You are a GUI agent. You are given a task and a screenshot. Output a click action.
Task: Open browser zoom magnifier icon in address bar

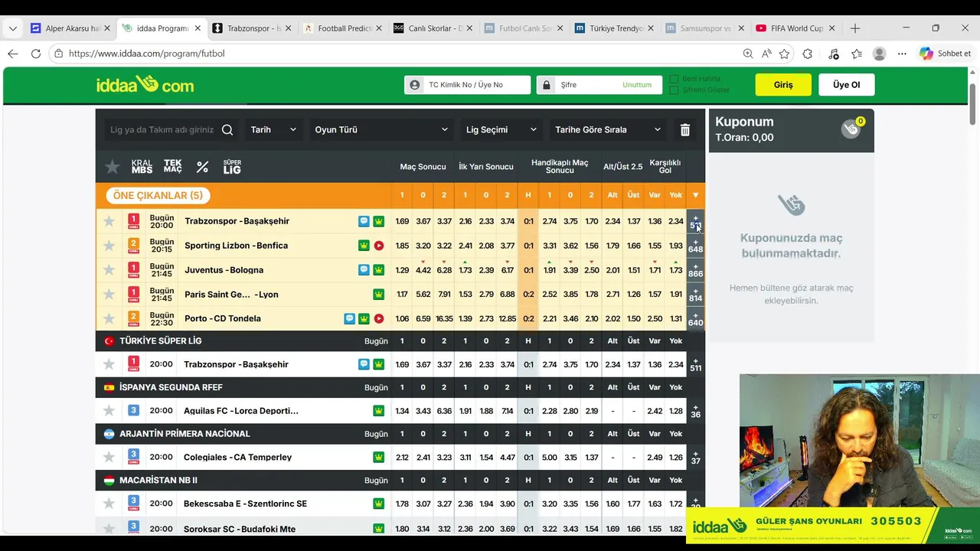coord(748,54)
